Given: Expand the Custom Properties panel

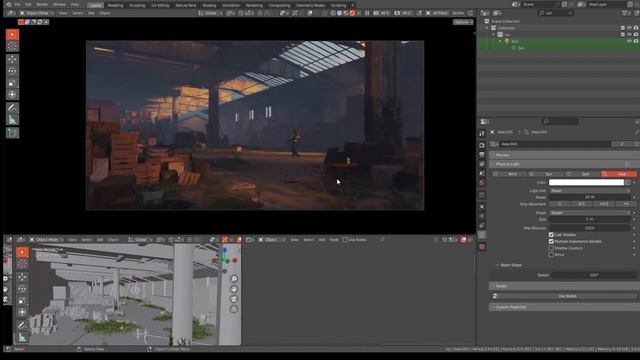Looking at the screenshot, I should tap(565, 307).
